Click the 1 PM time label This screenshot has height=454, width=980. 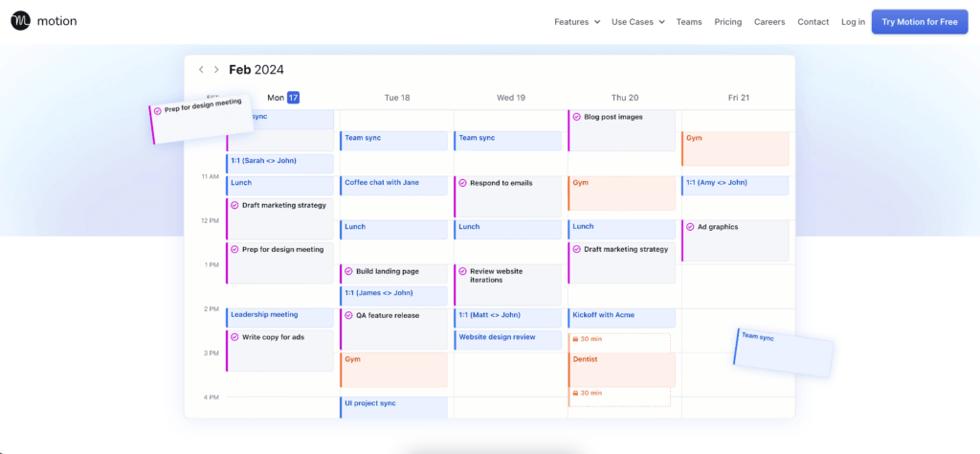(212, 265)
